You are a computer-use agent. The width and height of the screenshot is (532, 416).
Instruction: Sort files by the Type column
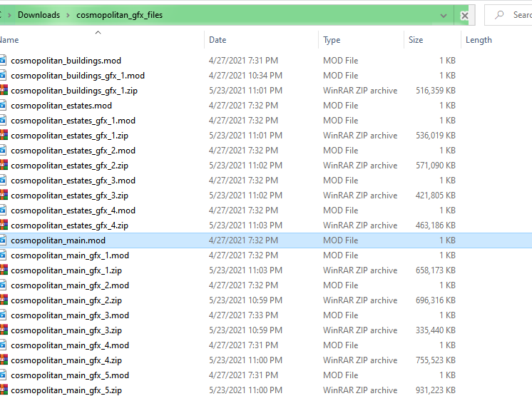332,40
